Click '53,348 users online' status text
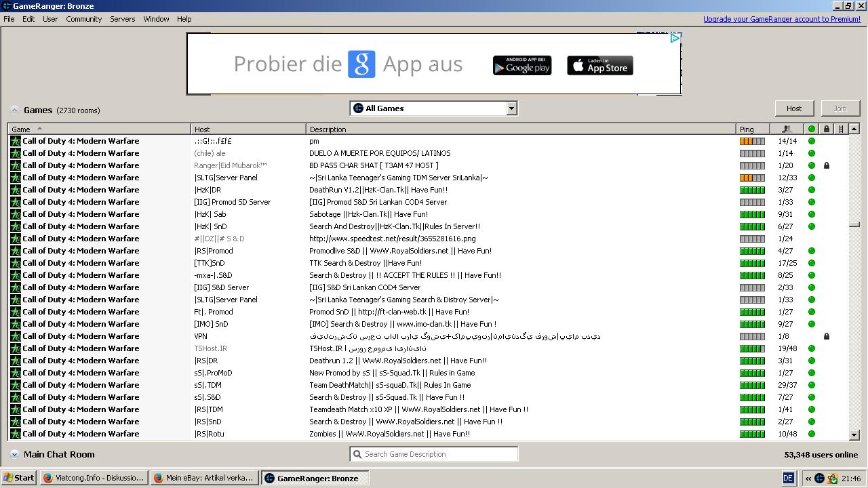The width and height of the screenshot is (868, 488). coord(821,455)
